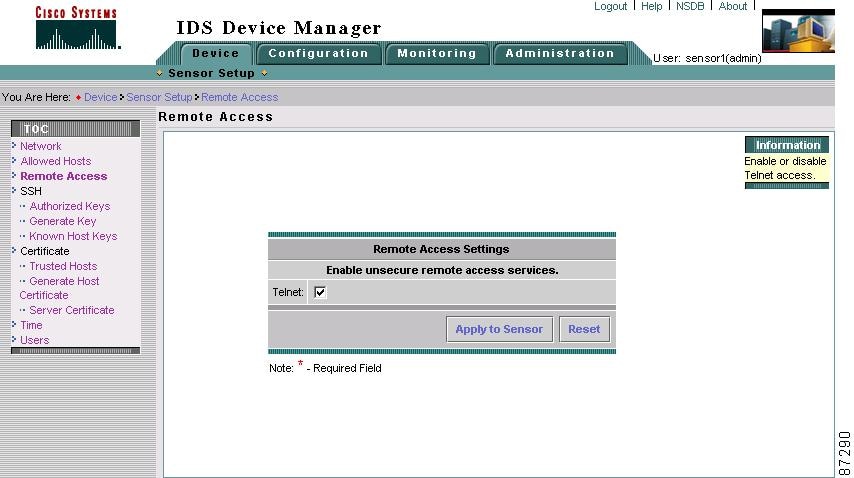
Task: Click the Certificate section in the TOC
Action: pos(45,251)
